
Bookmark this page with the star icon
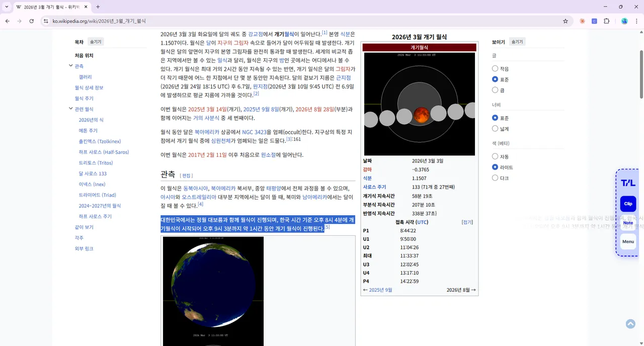566,21
